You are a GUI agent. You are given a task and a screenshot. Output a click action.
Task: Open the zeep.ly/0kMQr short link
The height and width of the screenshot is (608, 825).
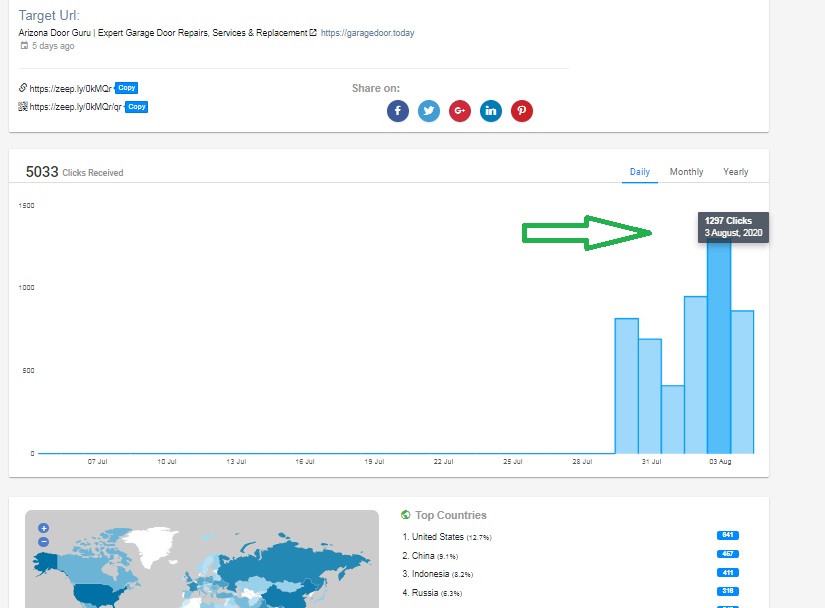(x=71, y=89)
